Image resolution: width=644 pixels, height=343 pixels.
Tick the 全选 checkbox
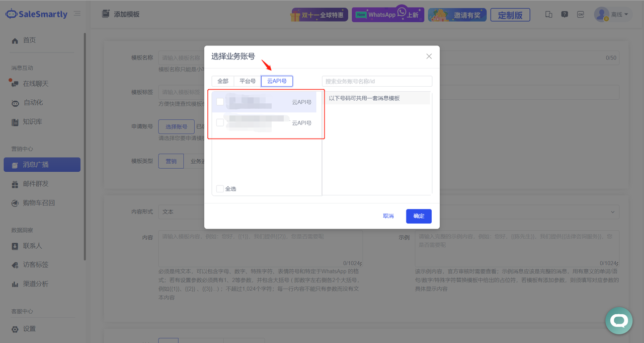220,189
